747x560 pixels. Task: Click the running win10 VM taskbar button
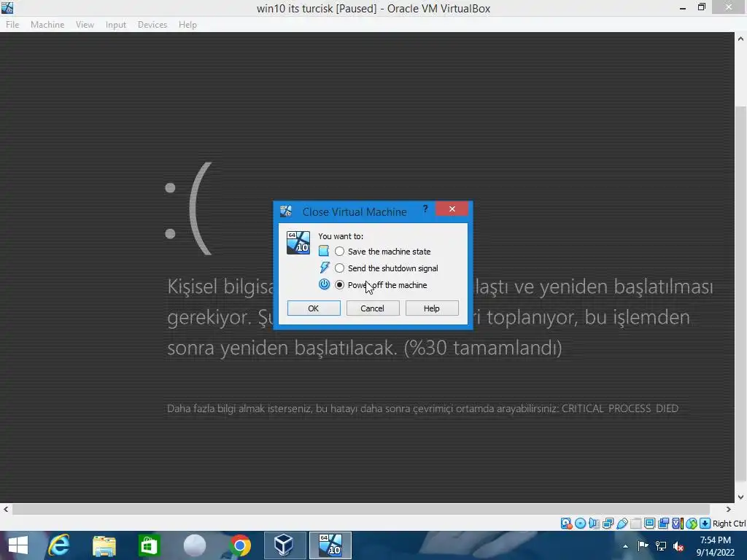click(330, 545)
